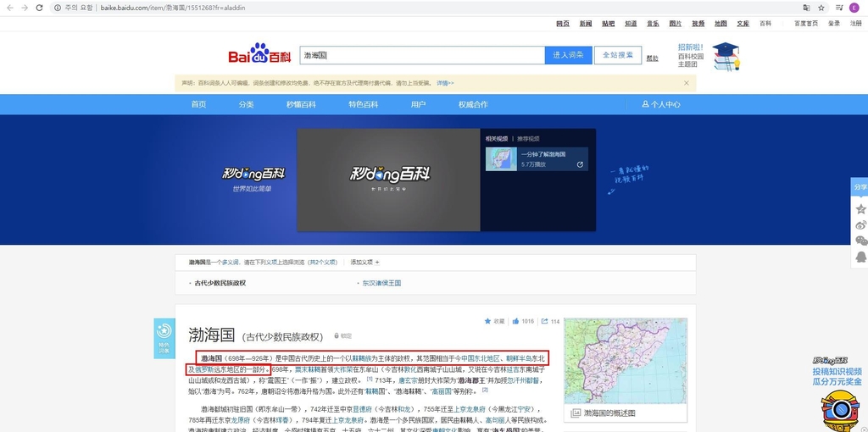Screen dimensions: 868x432
Task: Open the purple Chrome profile avatar
Action: (854, 8)
